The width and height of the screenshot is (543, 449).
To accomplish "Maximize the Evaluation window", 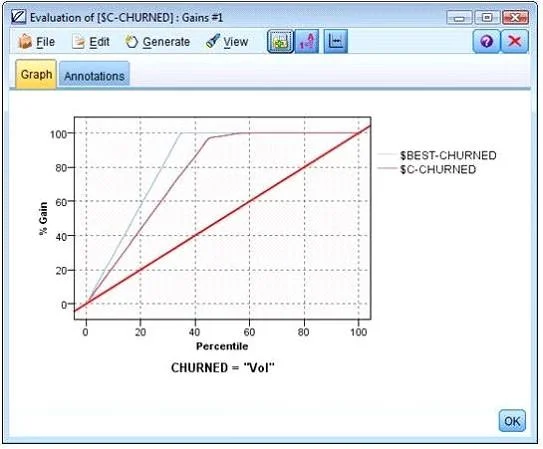I will point(487,17).
